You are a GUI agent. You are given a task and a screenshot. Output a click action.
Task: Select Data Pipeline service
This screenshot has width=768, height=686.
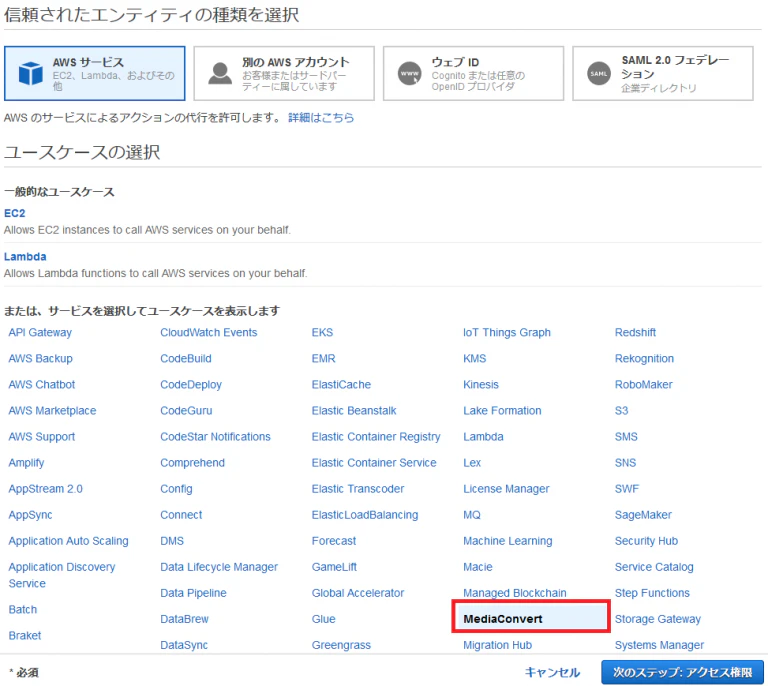coord(193,593)
